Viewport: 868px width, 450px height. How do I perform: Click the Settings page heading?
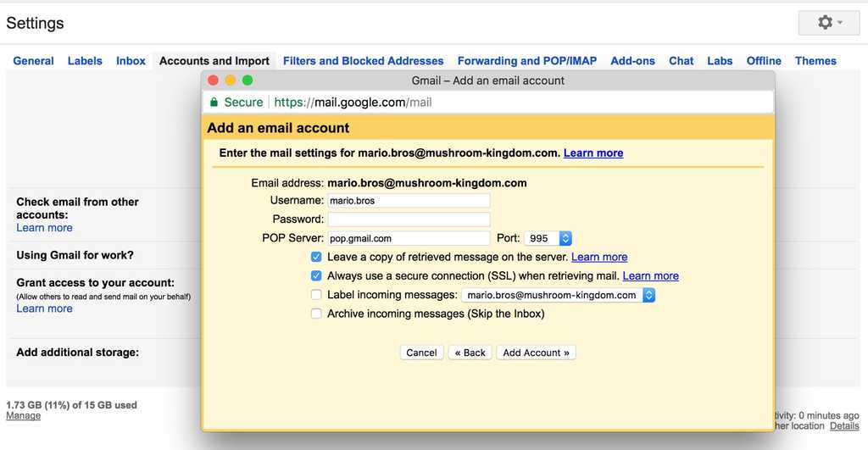click(35, 23)
